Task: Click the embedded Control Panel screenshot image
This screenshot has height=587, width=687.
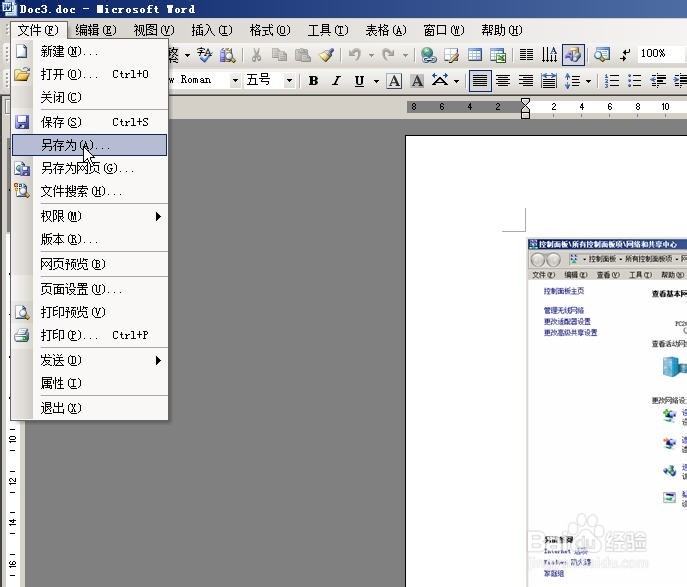Action: coord(607,412)
